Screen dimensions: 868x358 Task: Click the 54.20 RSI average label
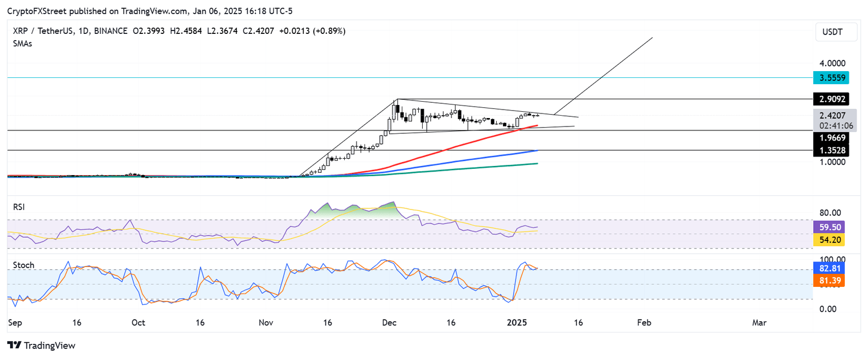pos(829,240)
